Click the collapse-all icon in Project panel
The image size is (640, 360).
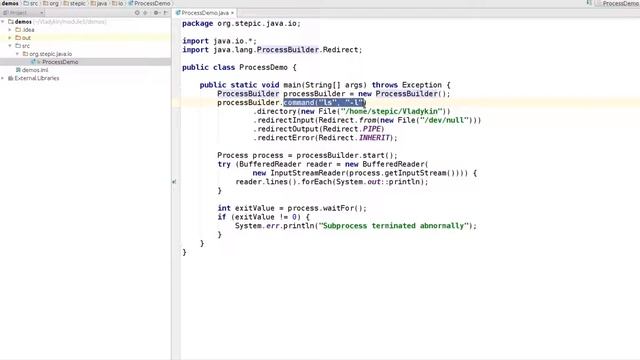tap(145, 13)
